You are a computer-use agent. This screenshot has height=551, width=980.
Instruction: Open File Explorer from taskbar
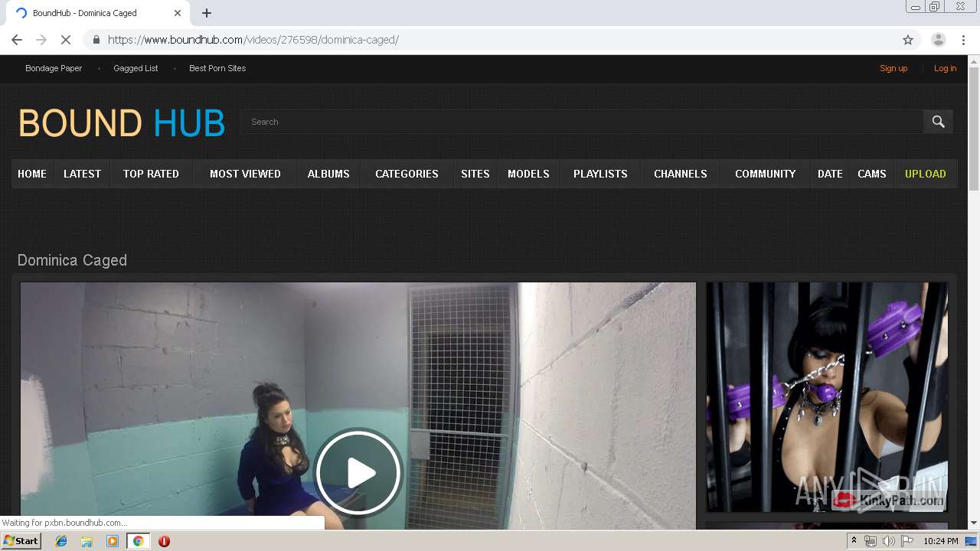click(x=87, y=541)
